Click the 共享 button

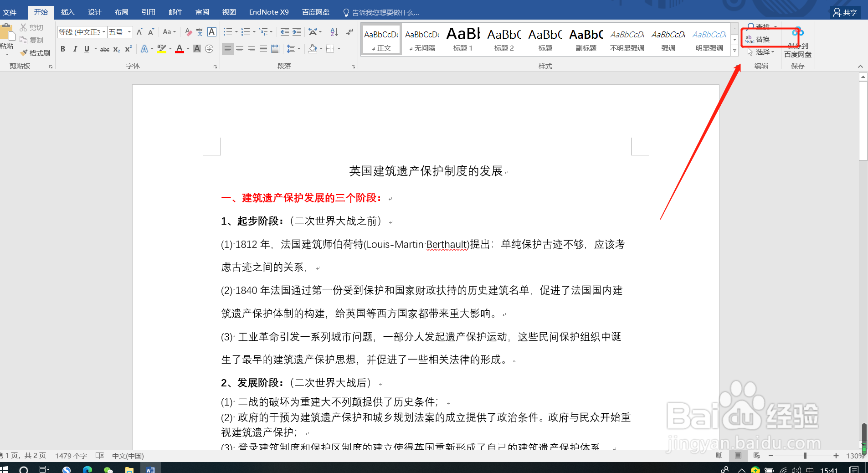click(x=844, y=12)
